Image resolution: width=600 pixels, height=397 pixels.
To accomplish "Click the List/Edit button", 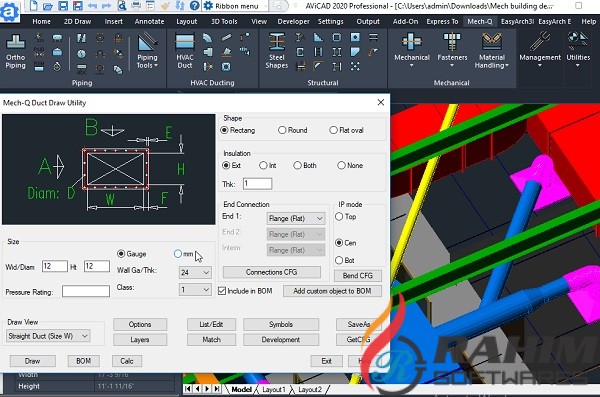I will pyautogui.click(x=211, y=324).
